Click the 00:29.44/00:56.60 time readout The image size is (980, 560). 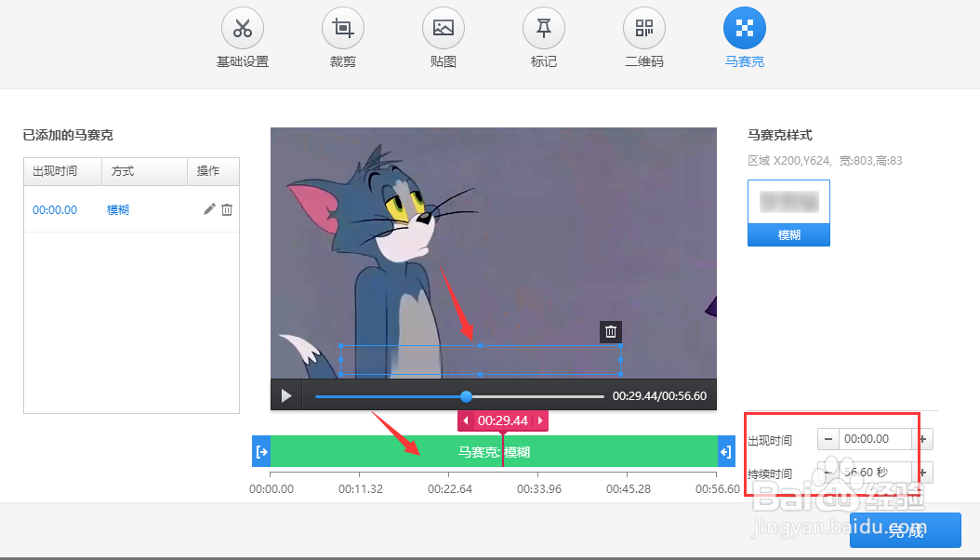click(x=659, y=396)
